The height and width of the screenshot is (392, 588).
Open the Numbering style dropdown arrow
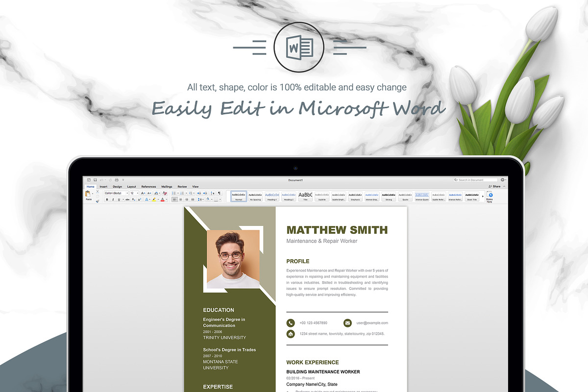[186, 193]
